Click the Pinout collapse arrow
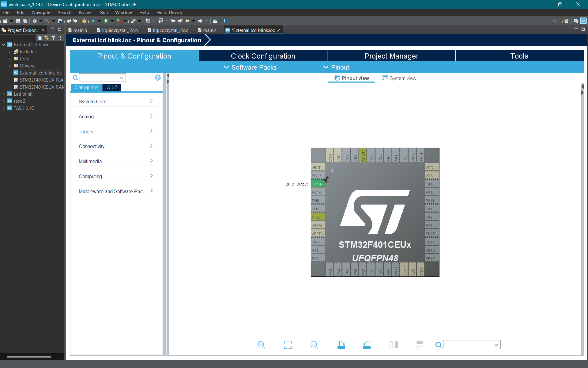Viewport: 588px width, 368px height. pos(326,67)
